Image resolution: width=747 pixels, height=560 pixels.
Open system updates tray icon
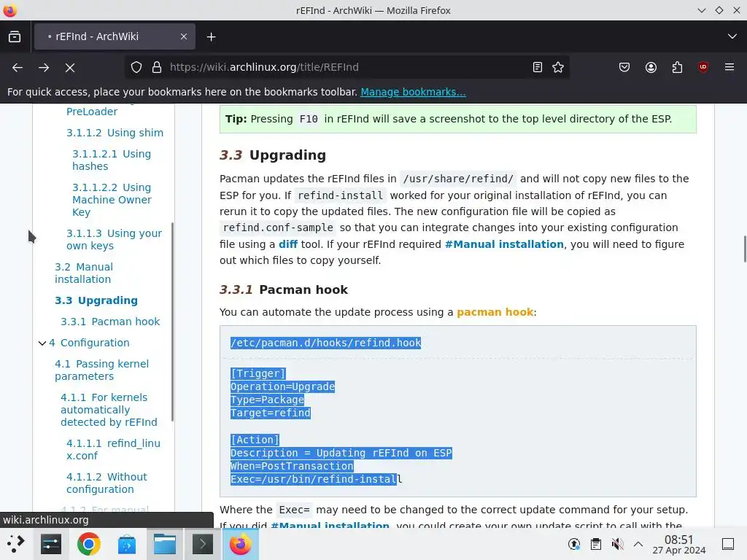click(x=574, y=544)
